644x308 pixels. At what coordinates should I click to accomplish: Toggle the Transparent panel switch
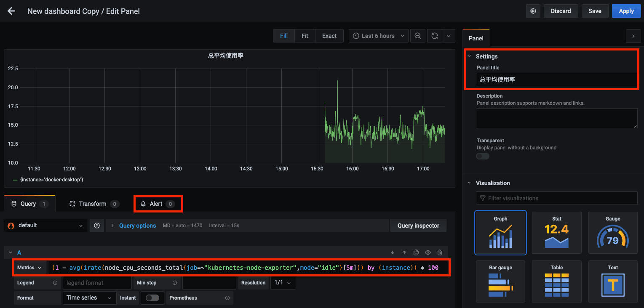coord(483,156)
